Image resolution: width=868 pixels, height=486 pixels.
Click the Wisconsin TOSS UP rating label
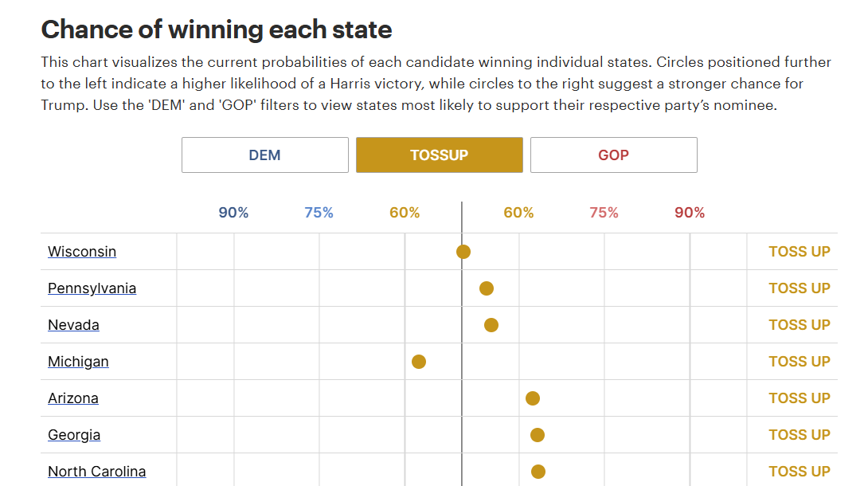[x=799, y=252]
